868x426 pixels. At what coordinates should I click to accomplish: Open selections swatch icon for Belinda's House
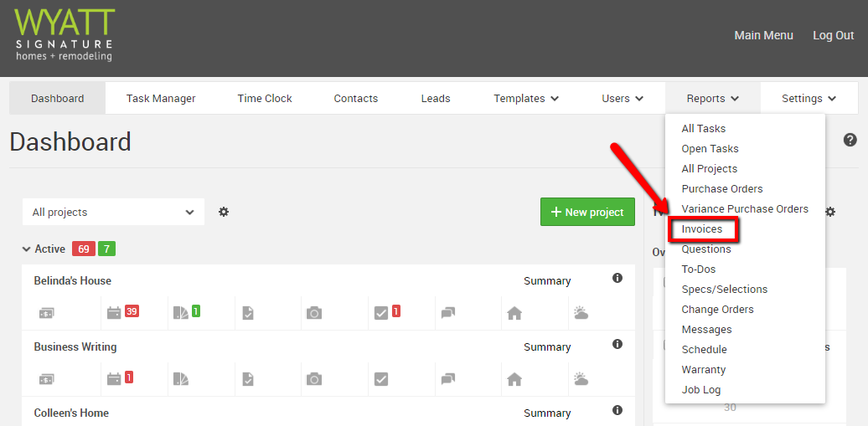(x=180, y=313)
